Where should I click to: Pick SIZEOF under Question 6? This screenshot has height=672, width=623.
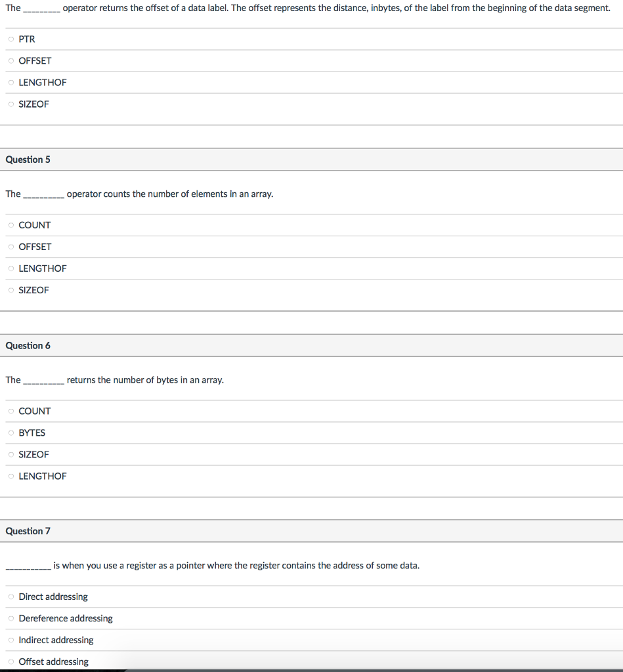tap(11, 454)
